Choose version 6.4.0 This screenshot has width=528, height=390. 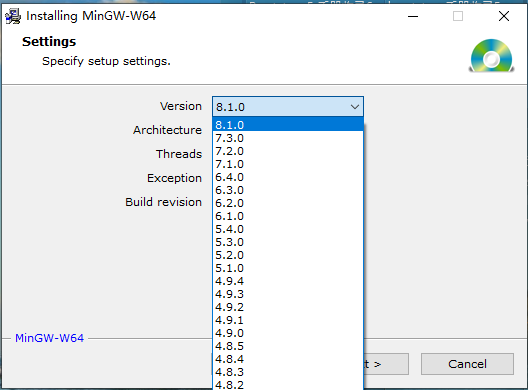[288, 177]
